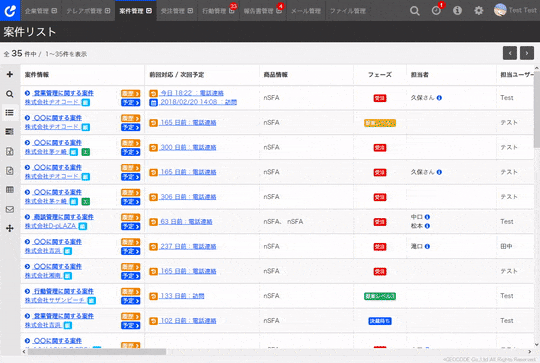Open the settings gear icon
The height and width of the screenshot is (363, 540).
[x=478, y=11]
